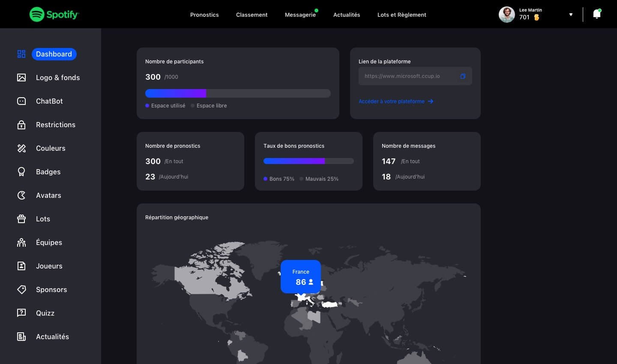
Task: Expand the Avatars section
Action: tap(48, 195)
